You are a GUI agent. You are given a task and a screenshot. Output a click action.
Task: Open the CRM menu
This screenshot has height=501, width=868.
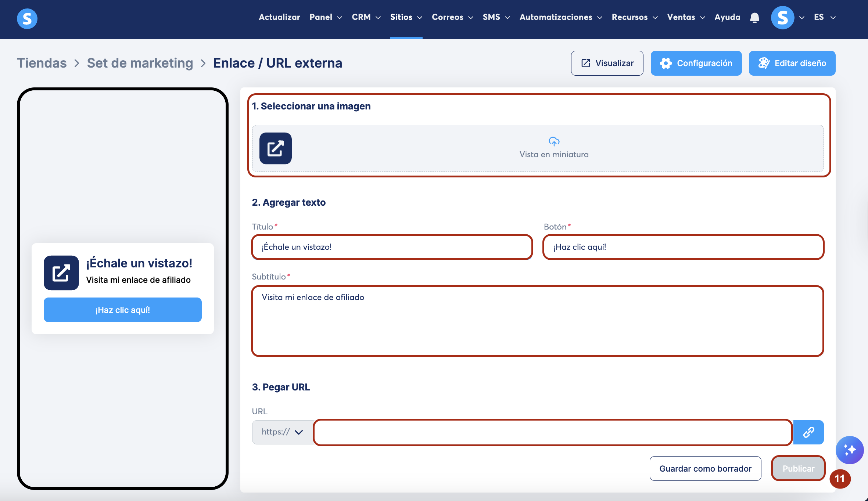pyautogui.click(x=366, y=17)
